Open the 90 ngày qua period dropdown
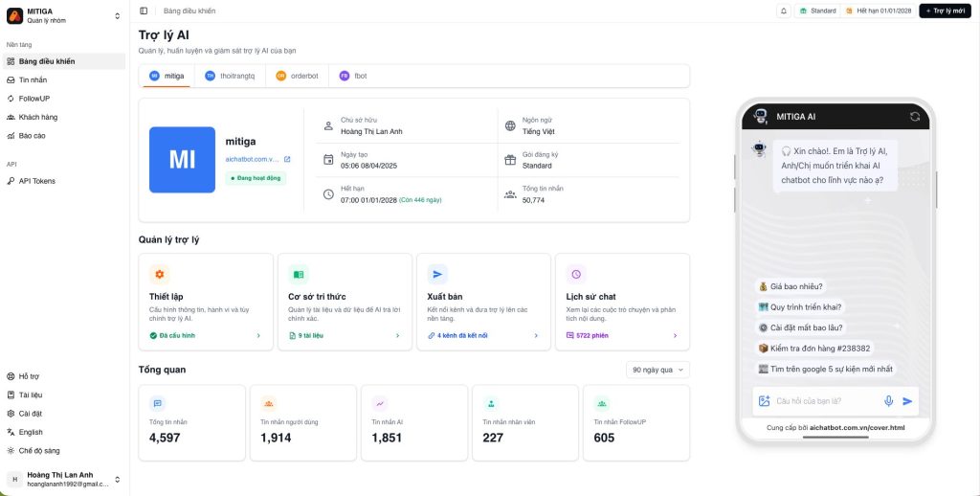Viewport: 980px width, 496px height. [657, 370]
